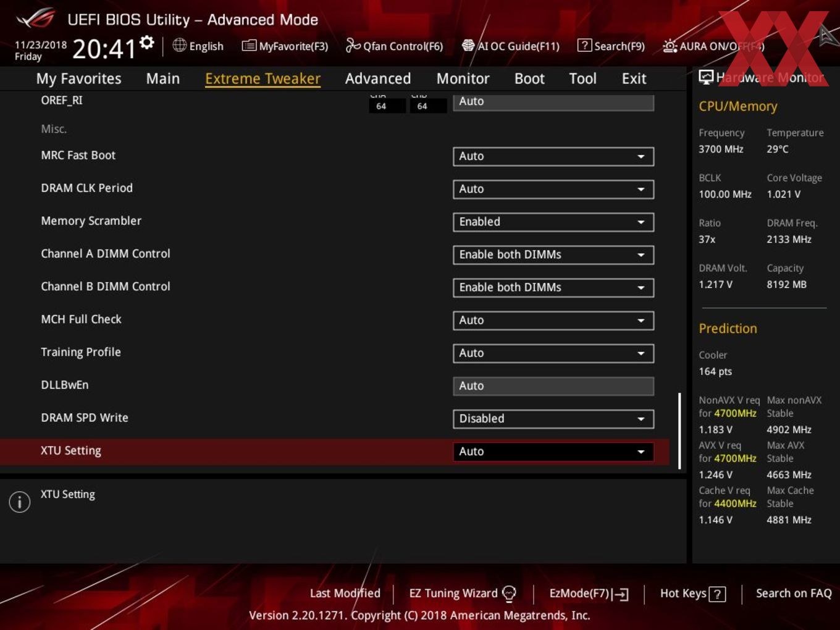
Task: Select the MCH Full Check label
Action: (81, 319)
